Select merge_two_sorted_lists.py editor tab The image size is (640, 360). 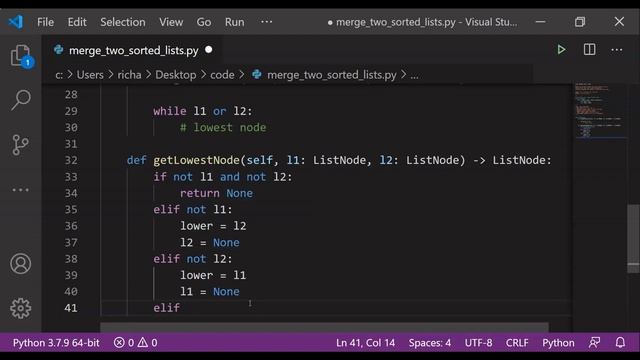pos(133,50)
